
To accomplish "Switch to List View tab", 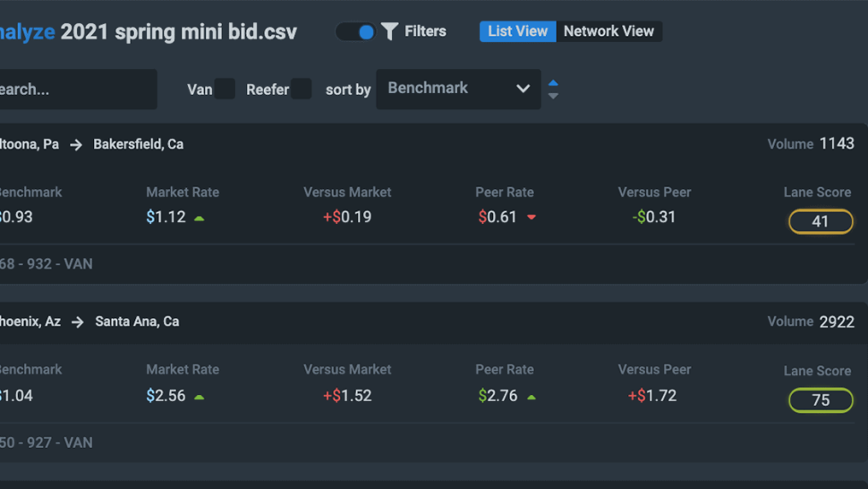I will pyautogui.click(x=517, y=31).
